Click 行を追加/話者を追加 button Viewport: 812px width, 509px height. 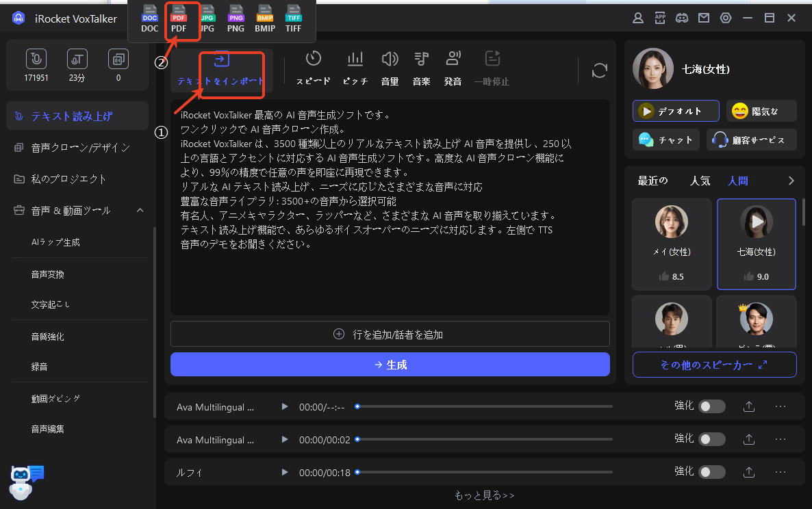coord(390,334)
